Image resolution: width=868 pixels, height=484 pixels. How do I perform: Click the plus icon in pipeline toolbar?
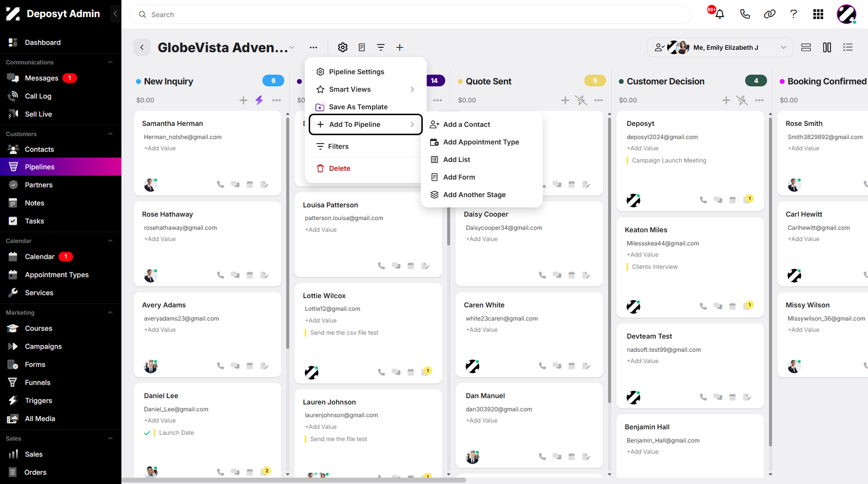(x=399, y=47)
